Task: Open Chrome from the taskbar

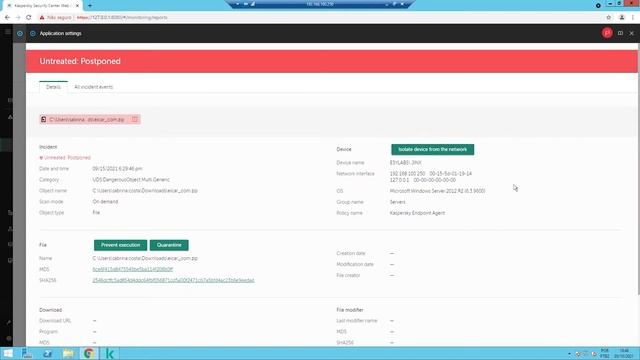Action: 89,353
